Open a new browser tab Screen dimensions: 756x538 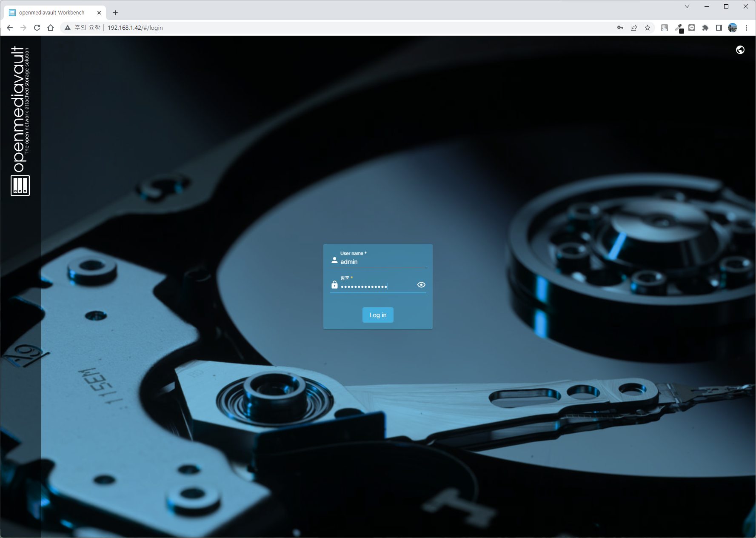point(115,13)
